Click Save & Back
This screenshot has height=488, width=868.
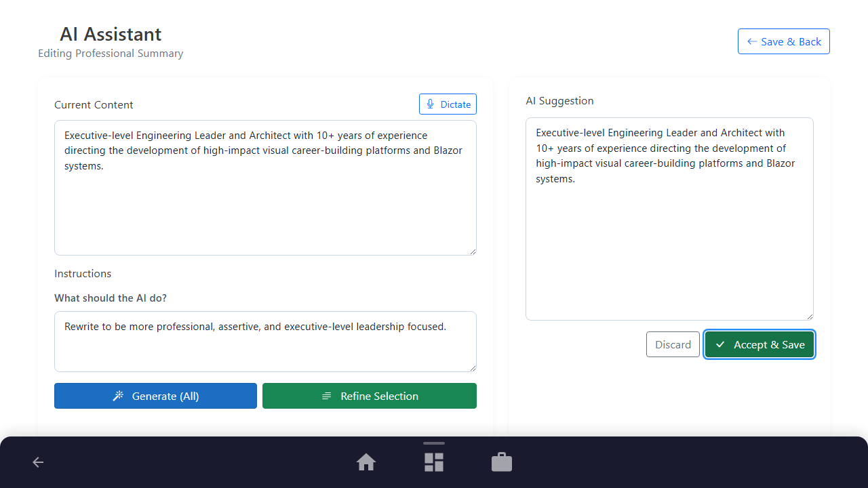[x=784, y=41]
